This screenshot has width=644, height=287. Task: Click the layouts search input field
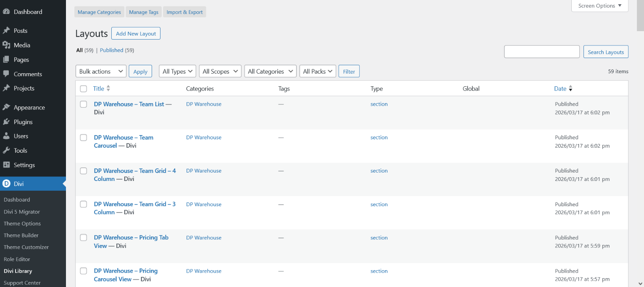(x=542, y=52)
